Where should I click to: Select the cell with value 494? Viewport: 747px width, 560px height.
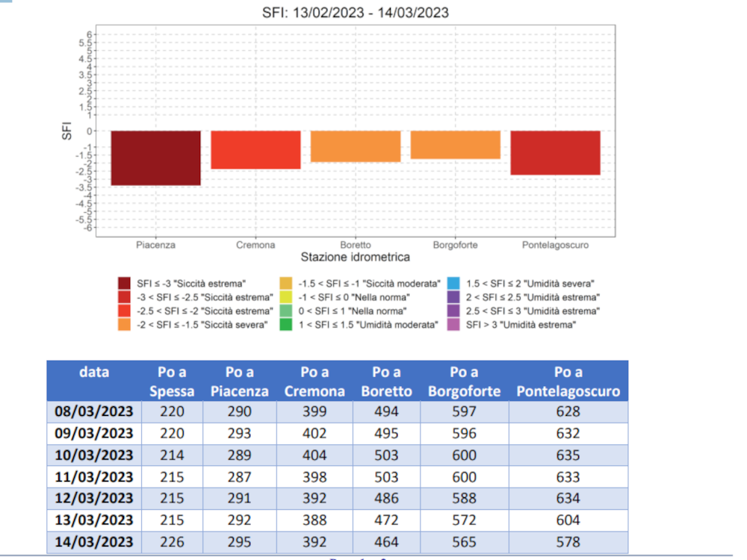point(386,411)
